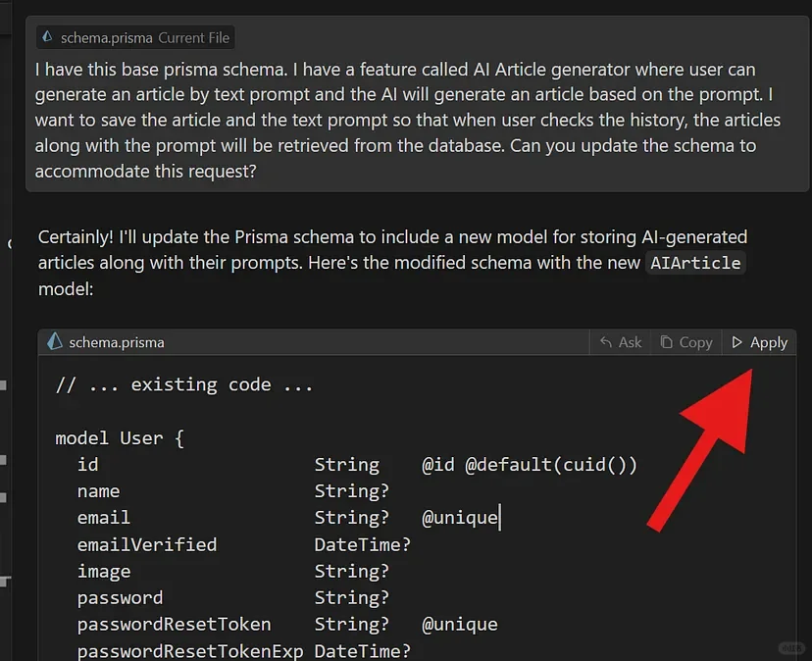Screen dimensions: 812x661
Task: Place the cursor on the 'model User {' line
Action: (120, 438)
